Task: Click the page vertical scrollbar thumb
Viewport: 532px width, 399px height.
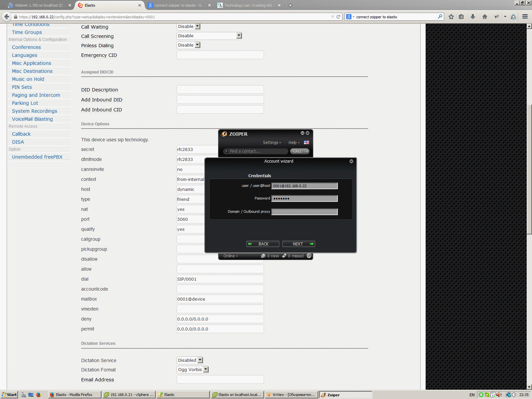Action: click(x=529, y=170)
